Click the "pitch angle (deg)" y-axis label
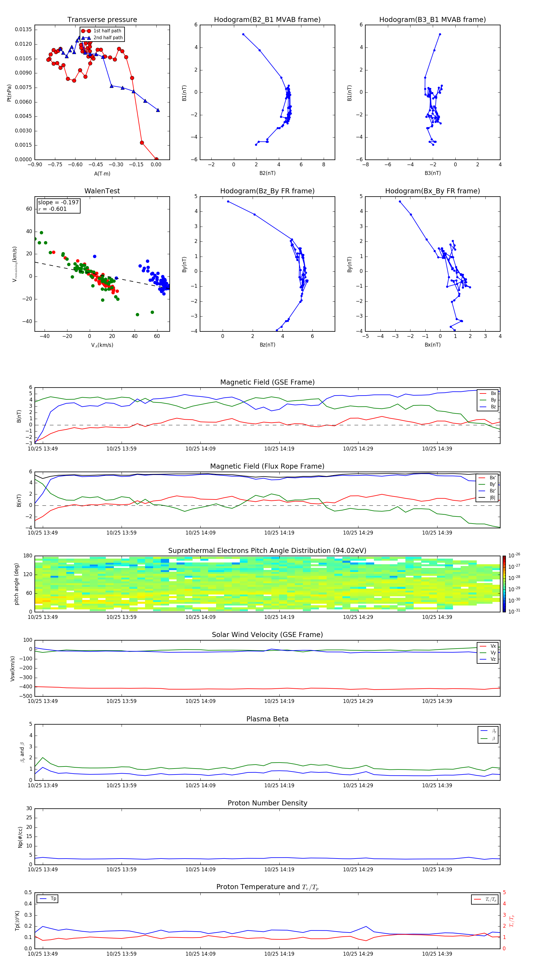The height and width of the screenshot is (980, 535). 16,584
